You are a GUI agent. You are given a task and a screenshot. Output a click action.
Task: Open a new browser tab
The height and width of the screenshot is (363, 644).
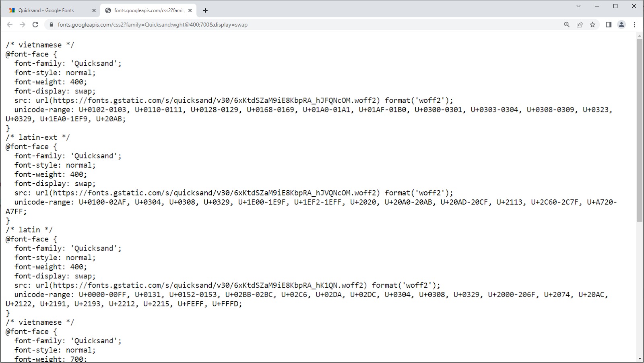click(x=205, y=10)
